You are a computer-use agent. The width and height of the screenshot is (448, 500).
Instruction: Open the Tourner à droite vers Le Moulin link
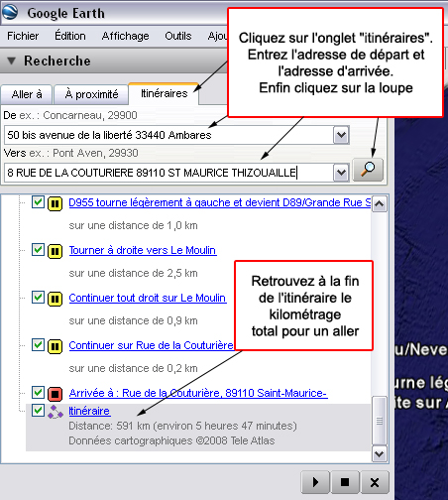coord(143,250)
